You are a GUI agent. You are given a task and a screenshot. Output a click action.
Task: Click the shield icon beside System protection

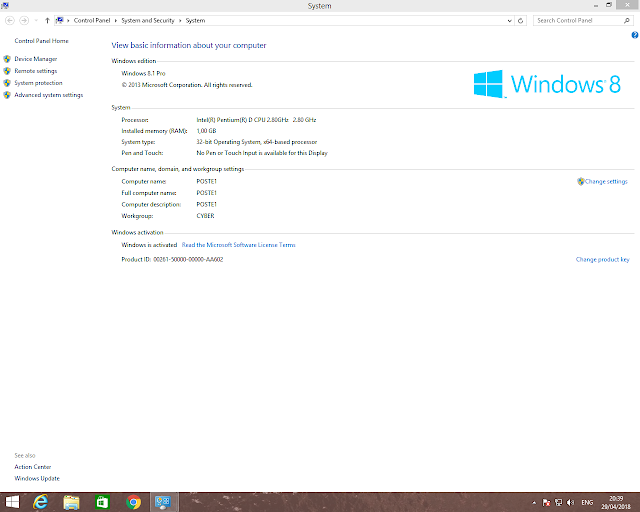(7, 83)
